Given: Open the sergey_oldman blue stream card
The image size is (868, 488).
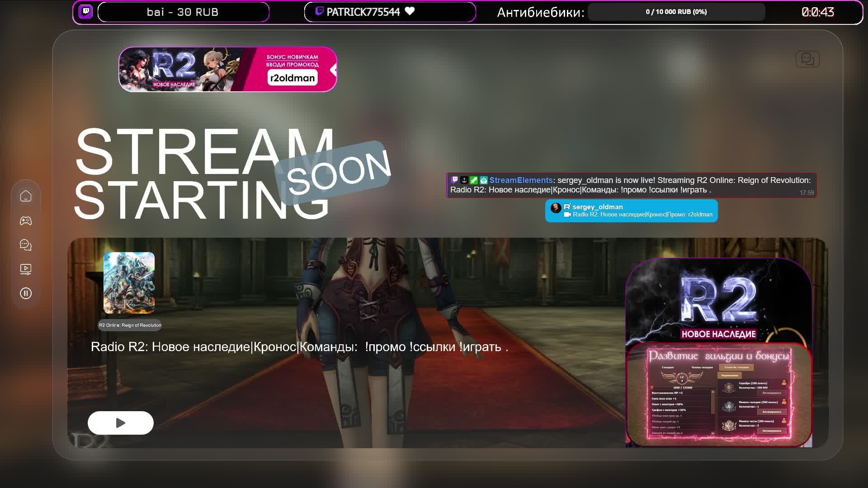Looking at the screenshot, I should (x=631, y=211).
